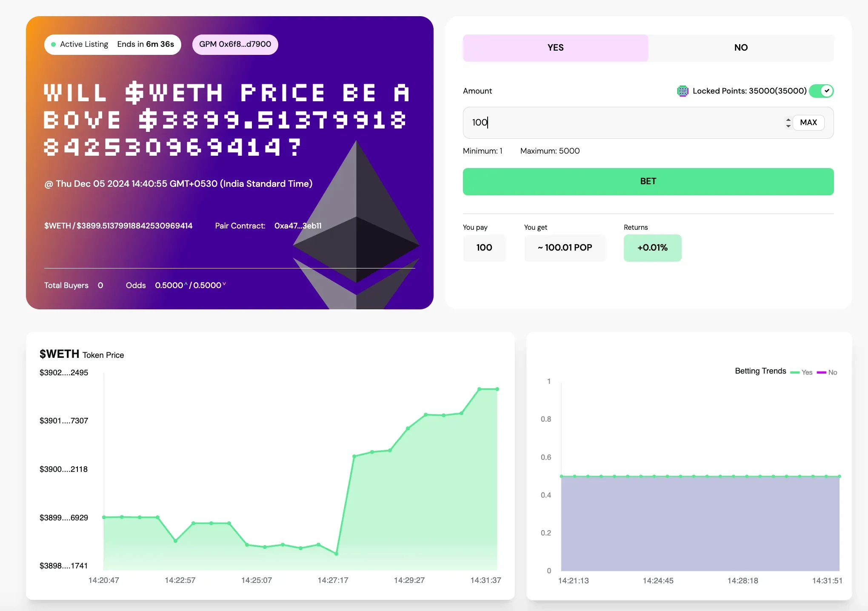Screen dimensions: 868x611
Task: Click the up caret beside 0.5000 odds
Action: click(x=186, y=284)
